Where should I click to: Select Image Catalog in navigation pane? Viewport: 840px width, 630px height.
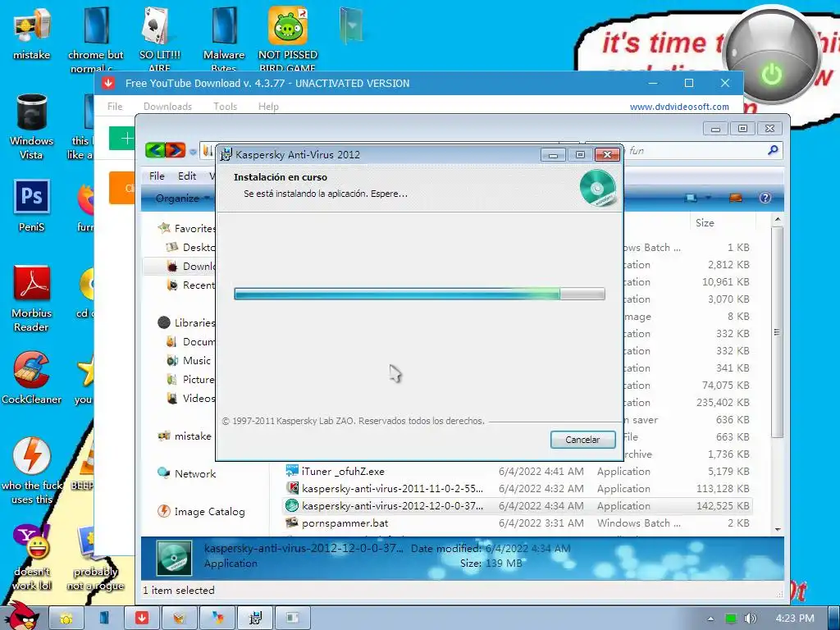tap(202, 512)
